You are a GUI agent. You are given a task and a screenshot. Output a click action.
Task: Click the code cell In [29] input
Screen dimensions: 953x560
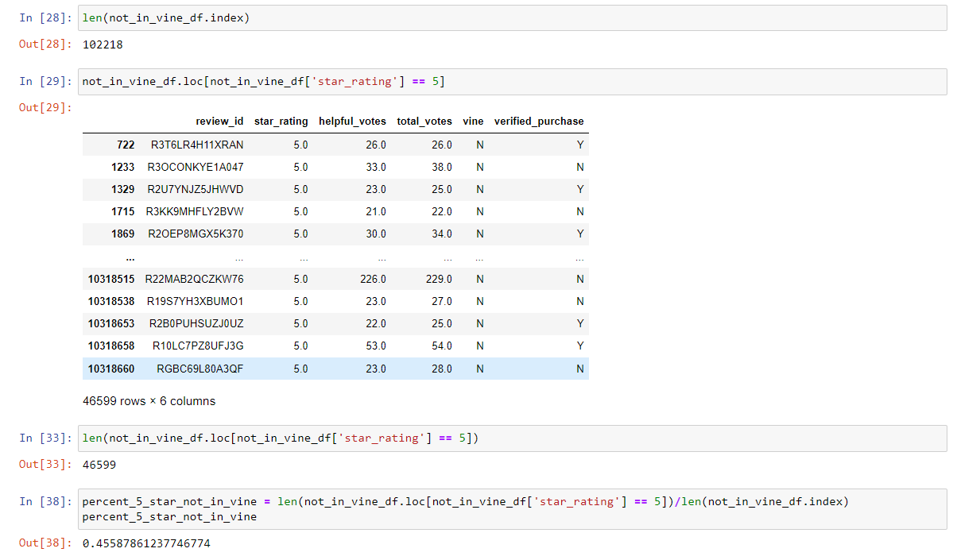click(512, 81)
